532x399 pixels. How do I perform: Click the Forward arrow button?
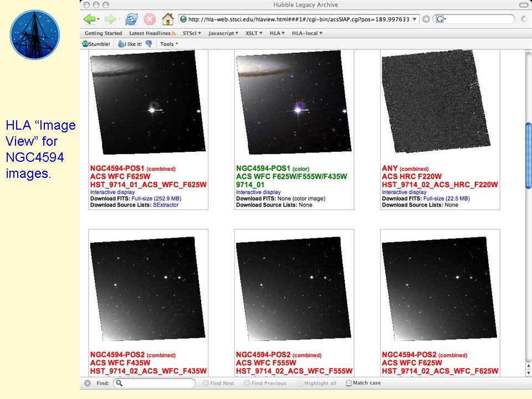[111, 19]
